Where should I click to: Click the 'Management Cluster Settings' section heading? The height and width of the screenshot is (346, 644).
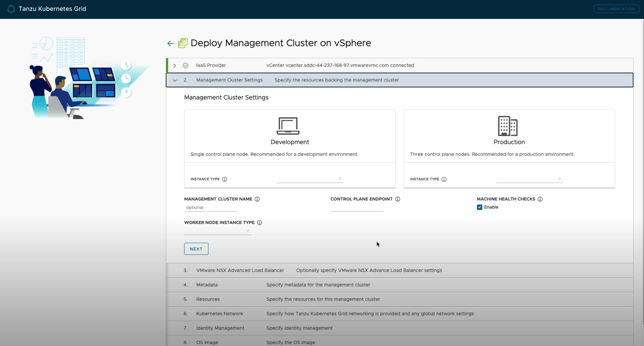(226, 98)
